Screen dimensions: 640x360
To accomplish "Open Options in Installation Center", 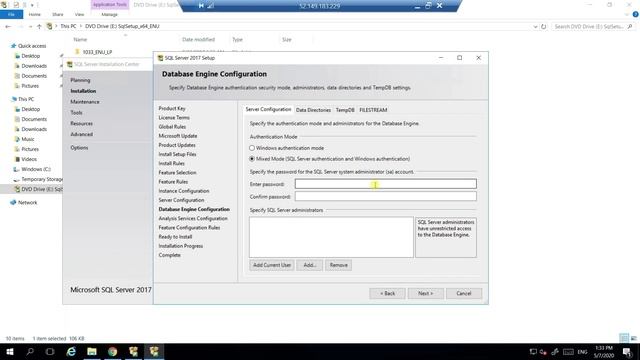I will point(79,148).
